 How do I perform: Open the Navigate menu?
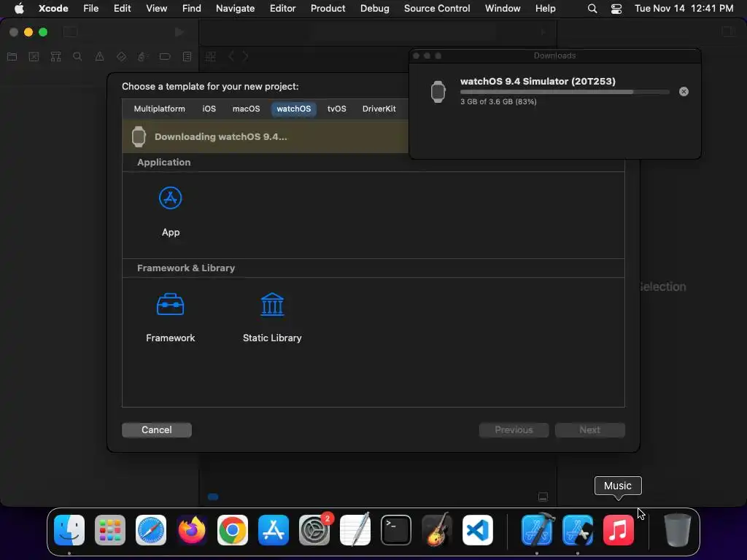click(x=235, y=8)
